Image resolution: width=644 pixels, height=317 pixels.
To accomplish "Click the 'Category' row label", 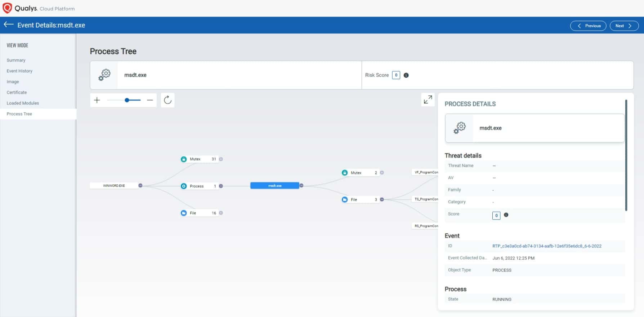I will click(x=457, y=202).
